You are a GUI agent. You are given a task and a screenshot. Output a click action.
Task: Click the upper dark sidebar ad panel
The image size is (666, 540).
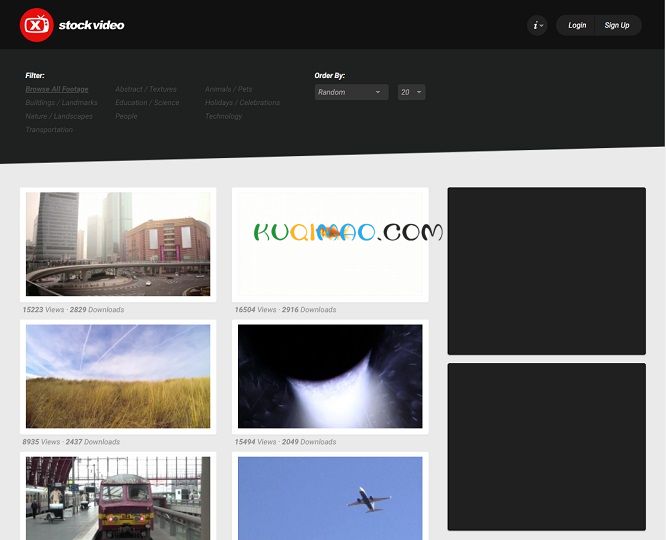point(547,271)
